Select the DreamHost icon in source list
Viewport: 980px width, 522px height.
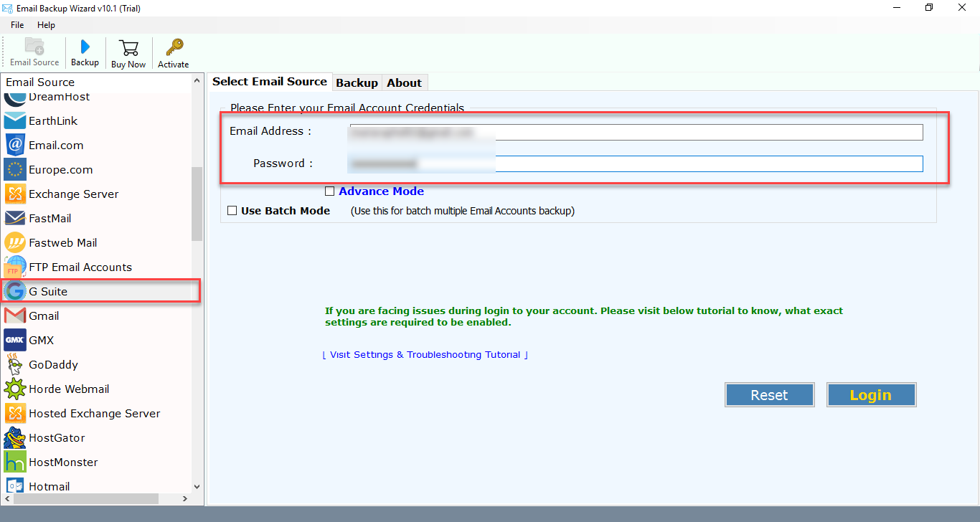15,99
